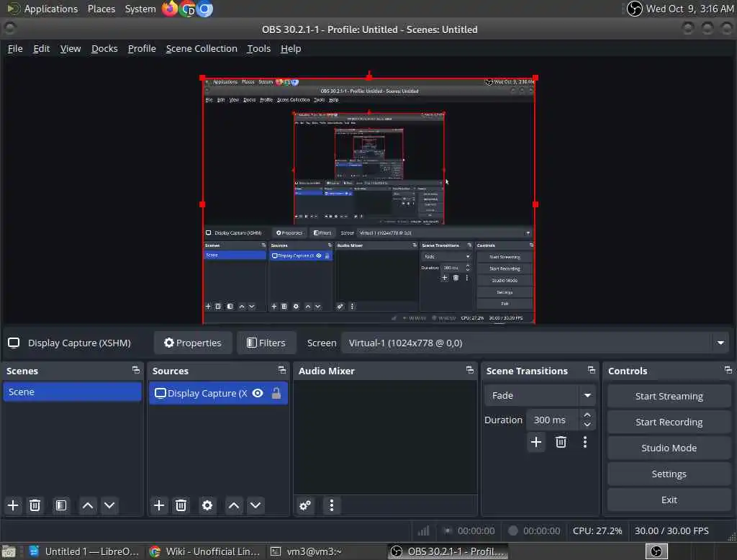Open Filters button in source toolbar
The width and height of the screenshot is (737, 560).
266,343
